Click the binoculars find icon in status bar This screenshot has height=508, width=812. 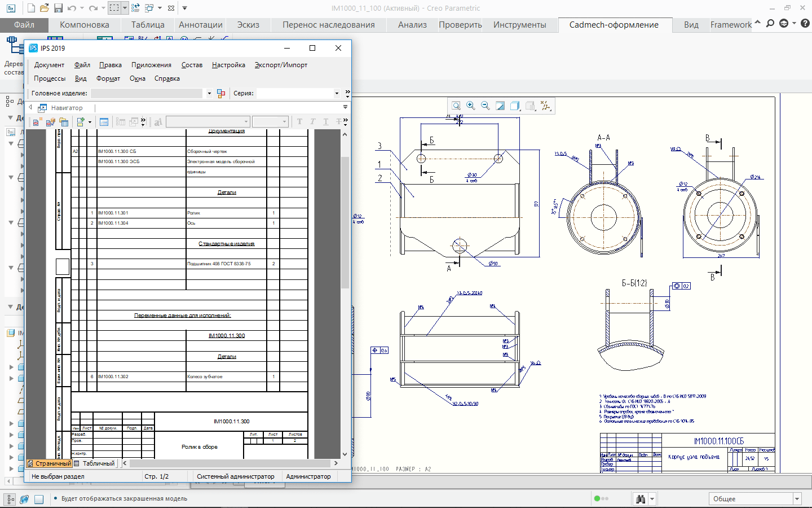click(x=640, y=499)
